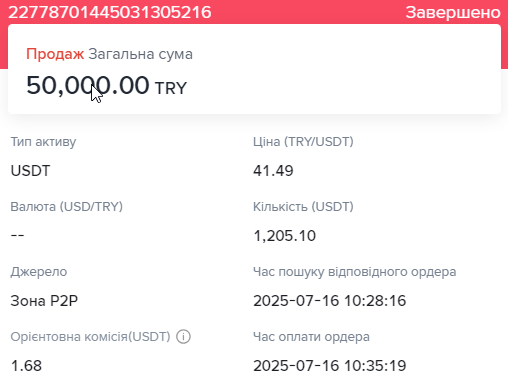This screenshot has width=508, height=386.
Task: Click the Зона P2P source value
Action: pyautogui.click(x=44, y=301)
